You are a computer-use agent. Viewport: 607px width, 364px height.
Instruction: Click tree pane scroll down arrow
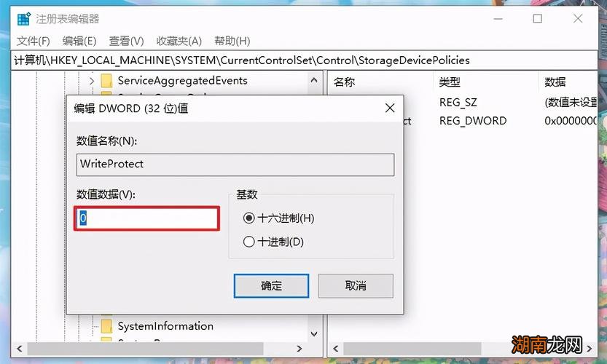click(314, 333)
